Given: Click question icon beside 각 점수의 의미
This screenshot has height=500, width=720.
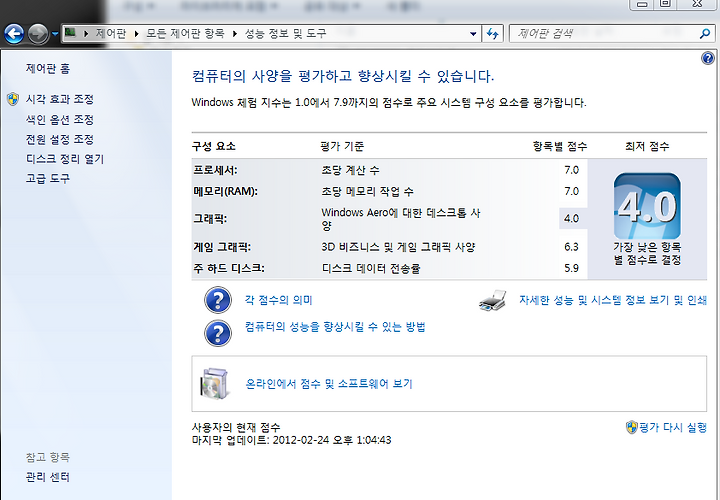Looking at the screenshot, I should coord(218,300).
